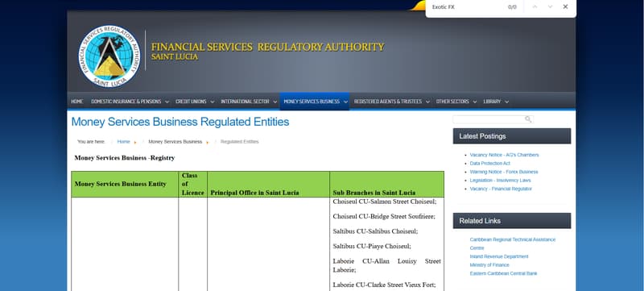The width and height of the screenshot is (644, 291).
Task: Click Money Services Business -Registry text
Action: tap(125, 158)
